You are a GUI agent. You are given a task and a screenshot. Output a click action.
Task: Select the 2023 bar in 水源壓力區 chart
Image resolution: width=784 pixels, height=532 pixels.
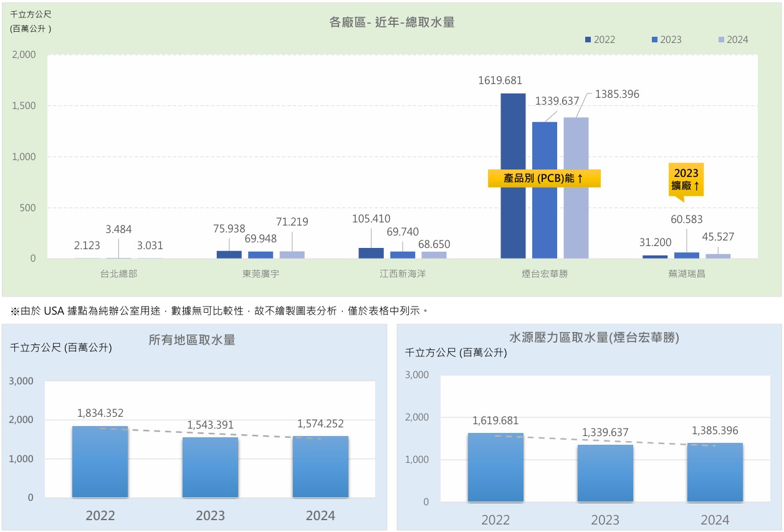point(605,473)
